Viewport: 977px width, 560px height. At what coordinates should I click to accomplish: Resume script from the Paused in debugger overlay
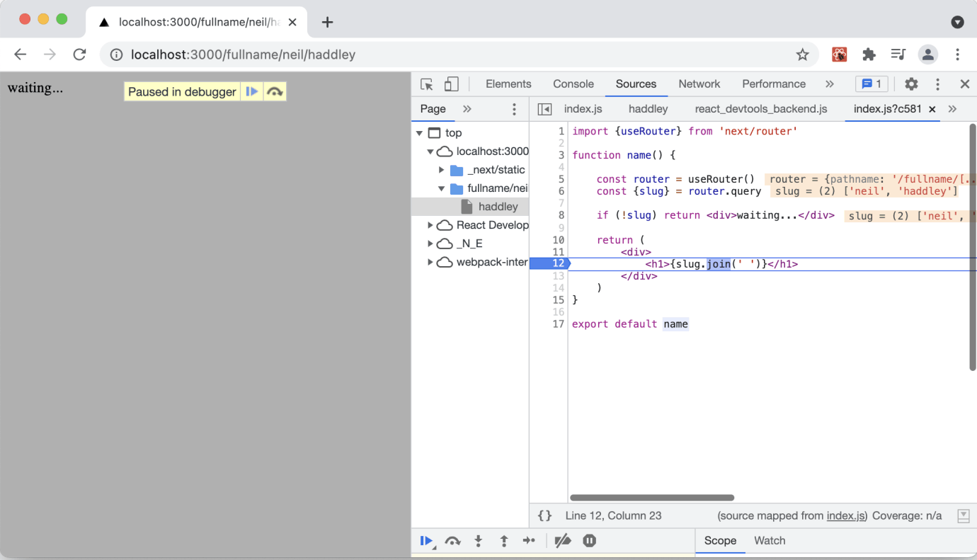(x=251, y=91)
